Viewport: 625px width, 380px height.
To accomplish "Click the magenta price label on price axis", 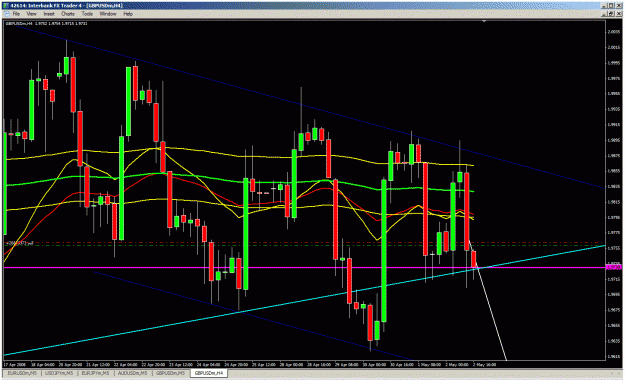I will 613,267.
